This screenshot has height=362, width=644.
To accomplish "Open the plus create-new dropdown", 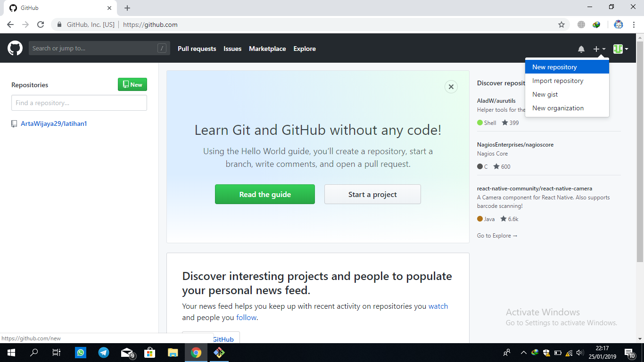I will (x=599, y=49).
